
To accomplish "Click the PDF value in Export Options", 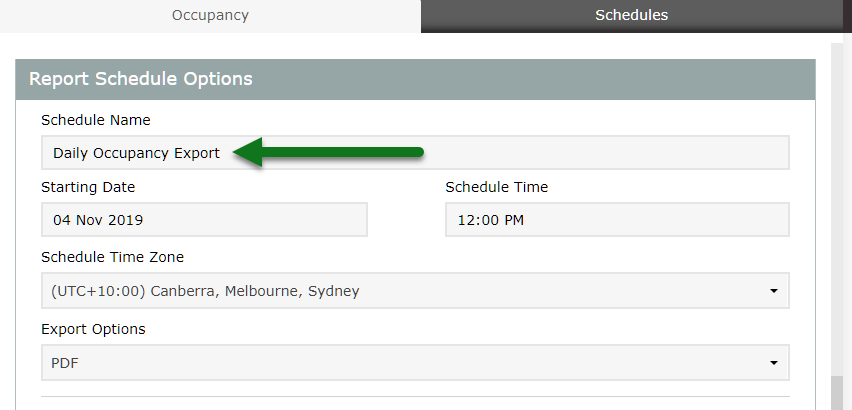I will tap(66, 363).
